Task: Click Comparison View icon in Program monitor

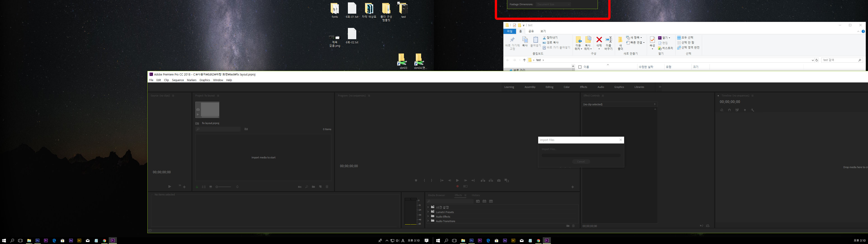Action: pyautogui.click(x=507, y=181)
